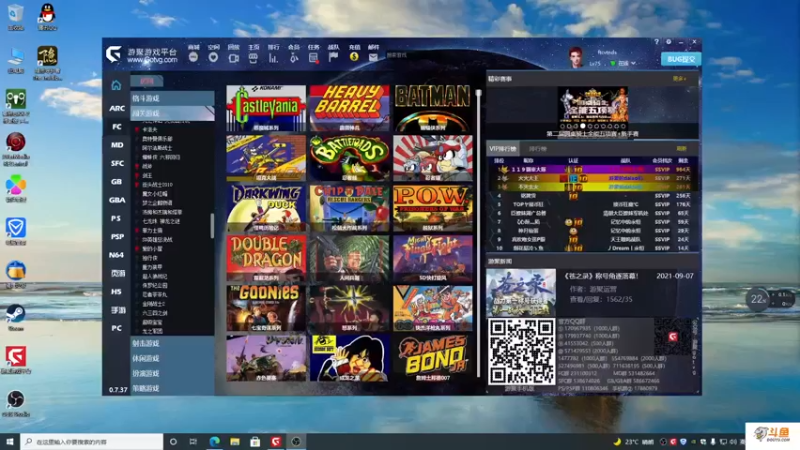Image resolution: width=800 pixels, height=450 pixels.
Task: Open the Goonies game thumbnail
Action: 266,308
